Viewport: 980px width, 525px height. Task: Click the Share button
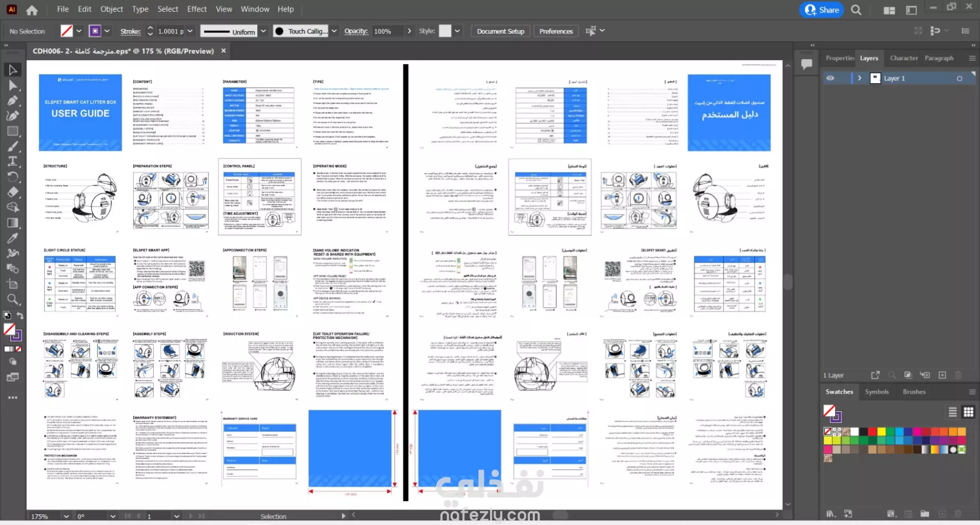click(822, 10)
